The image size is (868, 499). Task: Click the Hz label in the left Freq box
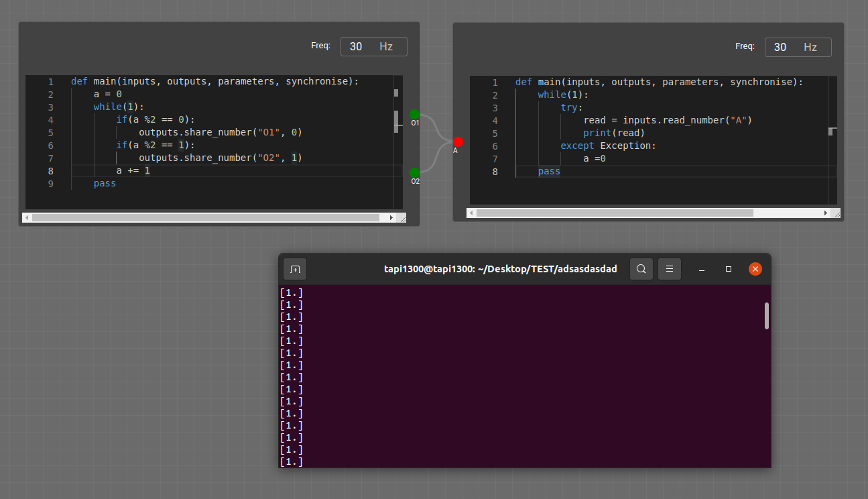click(x=385, y=46)
